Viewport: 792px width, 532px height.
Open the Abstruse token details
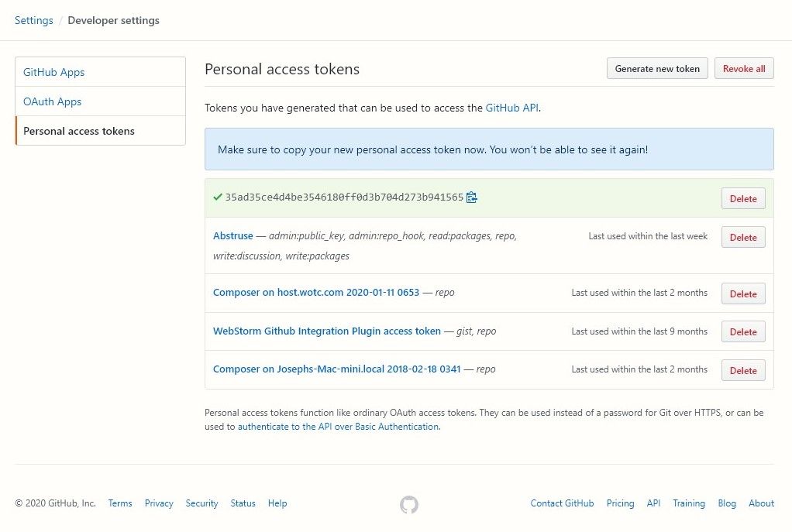(232, 235)
